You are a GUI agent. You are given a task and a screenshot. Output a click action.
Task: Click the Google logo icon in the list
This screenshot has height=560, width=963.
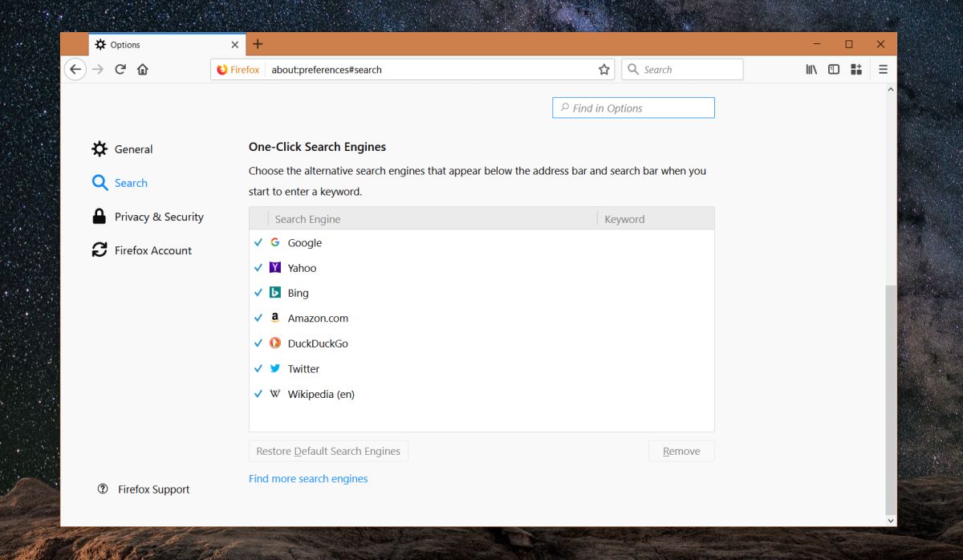tap(275, 242)
